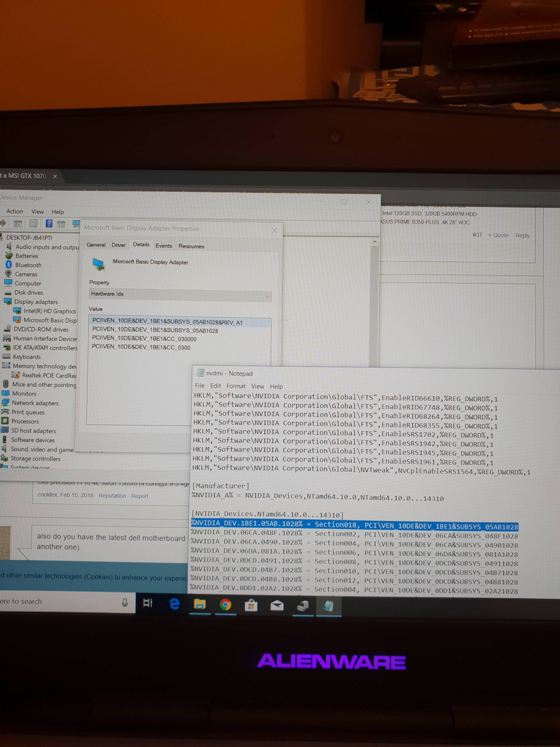560x747 pixels.
Task: Select the DESKTOP-JB41PTI root node
Action: (29, 237)
